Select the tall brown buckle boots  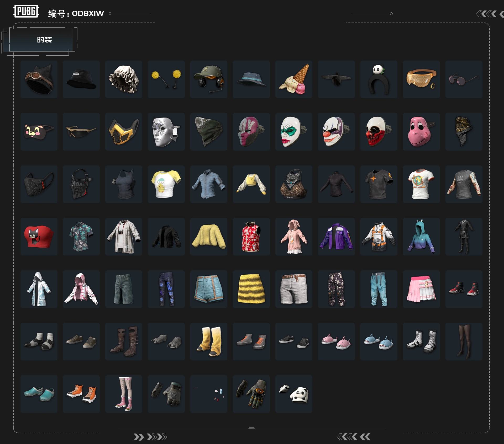124,341
